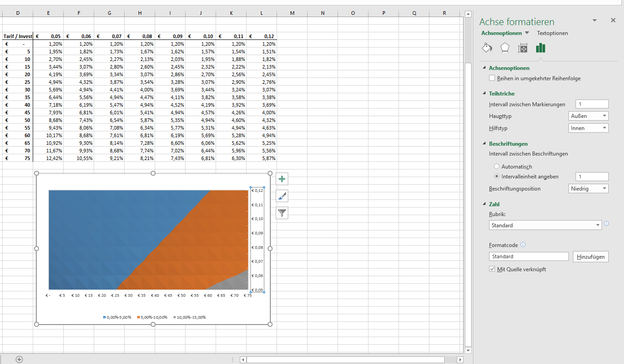This screenshot has height=364, width=624.
Task: Click horizontal scrollbar right arrow
Action: pyautogui.click(x=460, y=360)
